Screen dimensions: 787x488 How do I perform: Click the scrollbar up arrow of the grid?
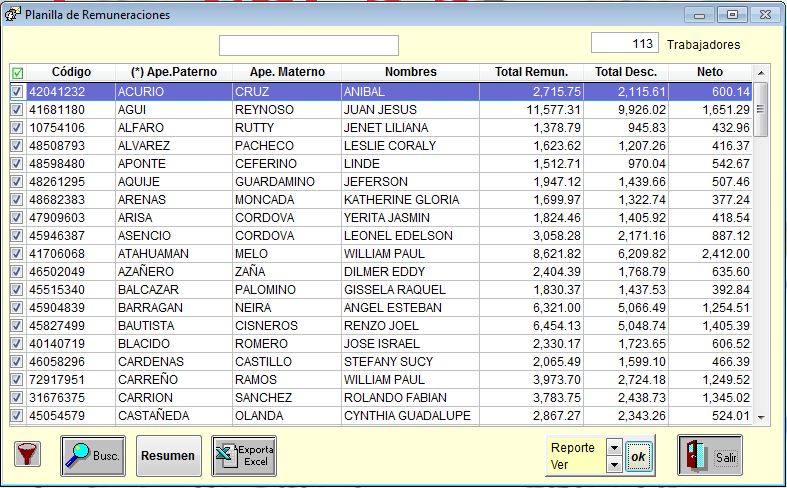click(x=761, y=73)
